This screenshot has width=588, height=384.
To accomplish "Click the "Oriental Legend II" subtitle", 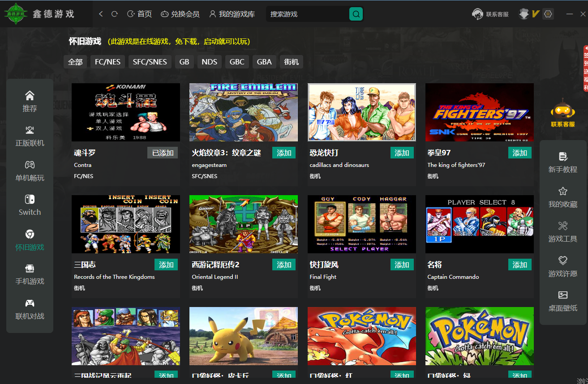I will pyautogui.click(x=215, y=277).
